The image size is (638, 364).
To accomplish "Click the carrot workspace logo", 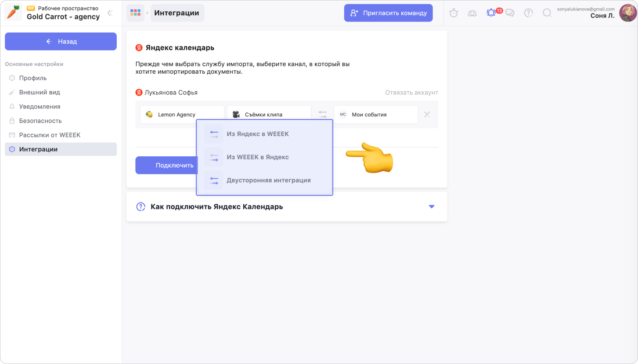I will 14,13.
